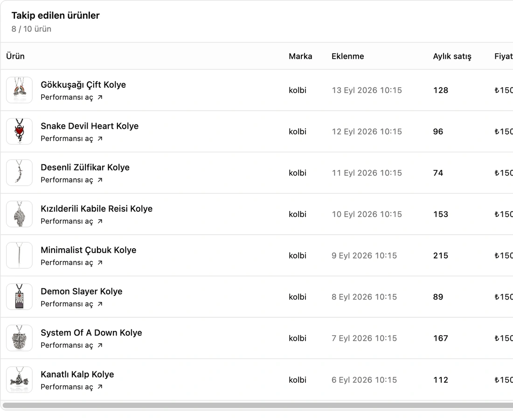Click the date 8 Eyl 2026 10:15
513x420 pixels.
[x=364, y=297]
